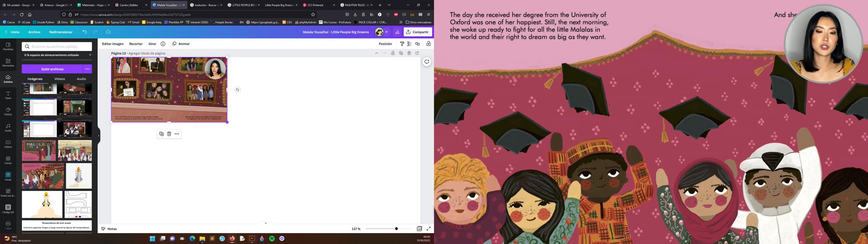Open more options next to Subir archivos
Image resolution: width=868 pixels, height=244 pixels.
tap(87, 69)
